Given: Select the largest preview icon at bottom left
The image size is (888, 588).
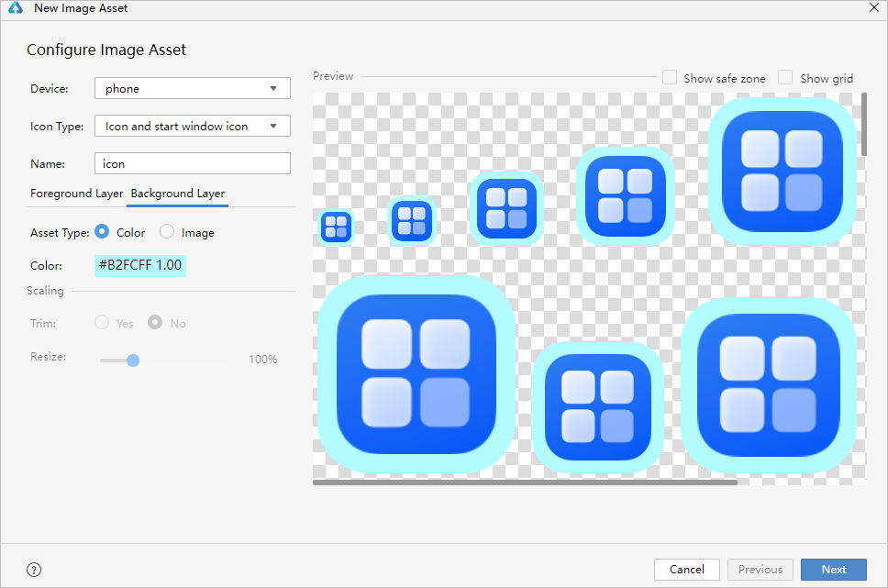Looking at the screenshot, I should click(416, 375).
